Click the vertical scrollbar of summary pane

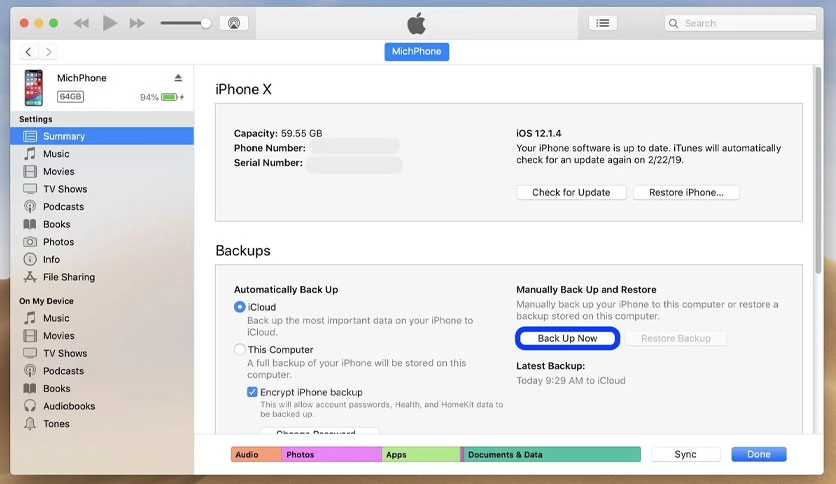818,171
